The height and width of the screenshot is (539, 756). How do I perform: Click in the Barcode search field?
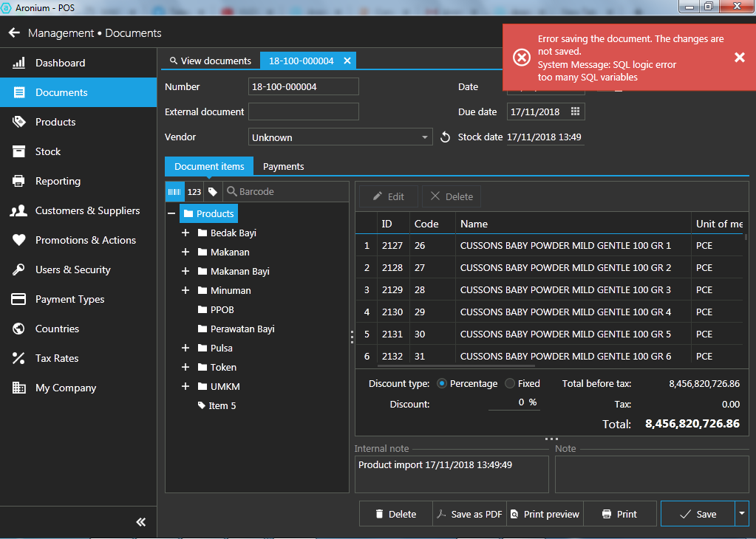click(x=288, y=191)
